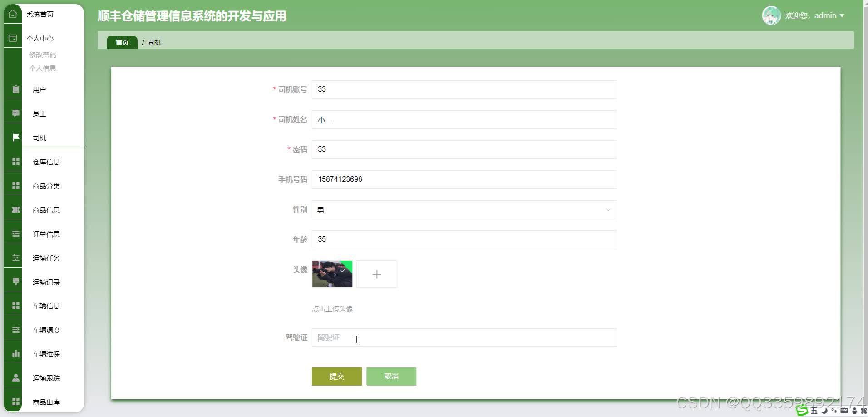Focus the 手机号码 input field

[x=464, y=179]
